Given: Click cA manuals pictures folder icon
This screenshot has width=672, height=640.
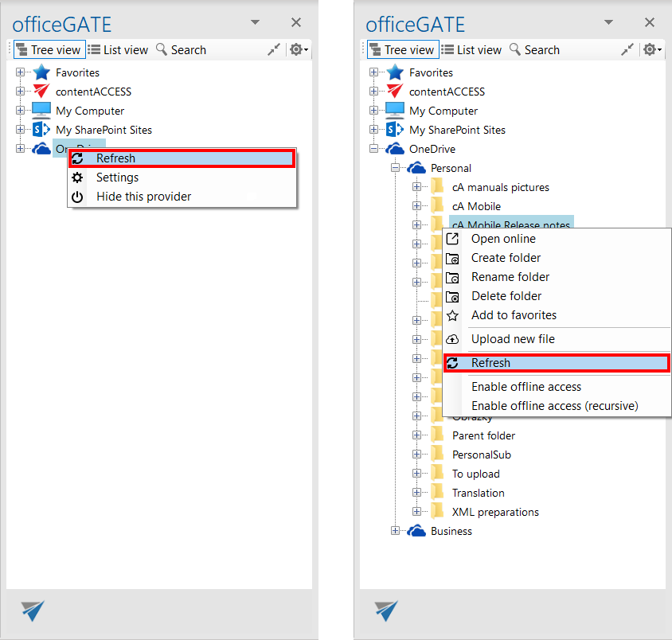Looking at the screenshot, I should pos(438,187).
